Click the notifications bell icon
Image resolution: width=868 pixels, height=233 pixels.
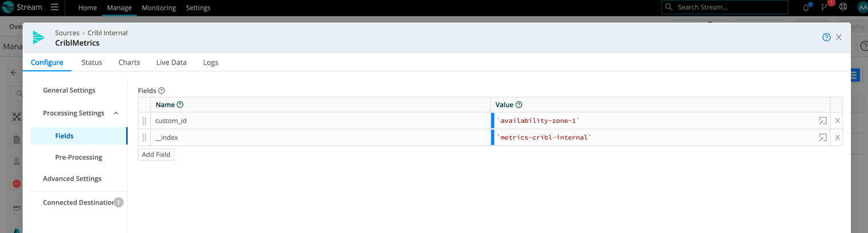(806, 7)
